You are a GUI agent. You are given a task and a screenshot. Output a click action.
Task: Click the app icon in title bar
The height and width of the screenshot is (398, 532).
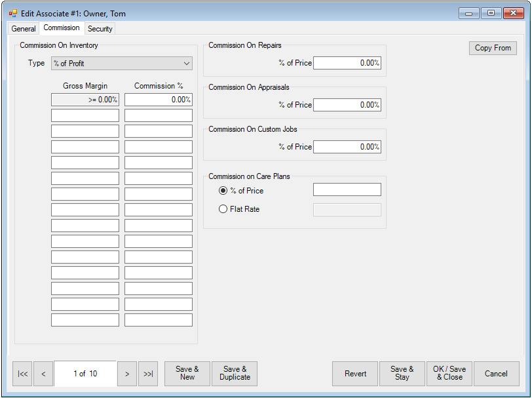13,13
